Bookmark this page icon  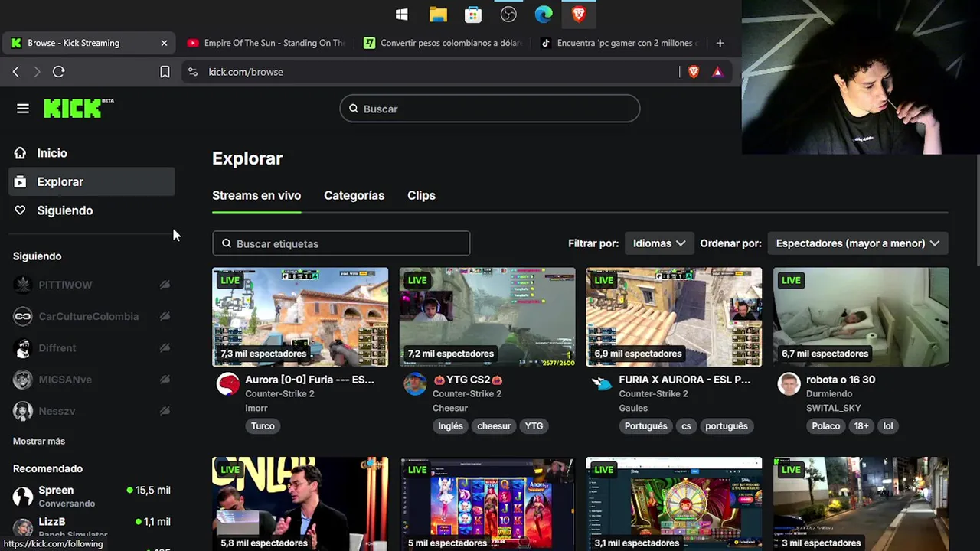[165, 71]
